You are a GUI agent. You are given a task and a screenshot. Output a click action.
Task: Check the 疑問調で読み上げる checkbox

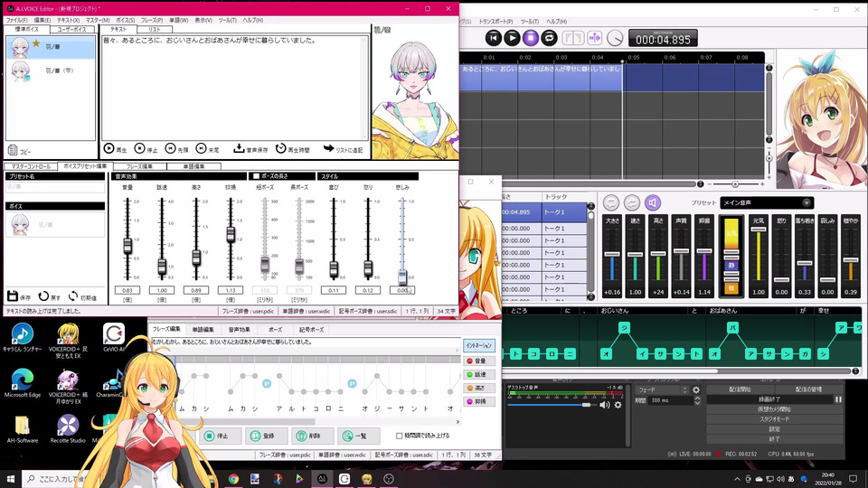399,436
